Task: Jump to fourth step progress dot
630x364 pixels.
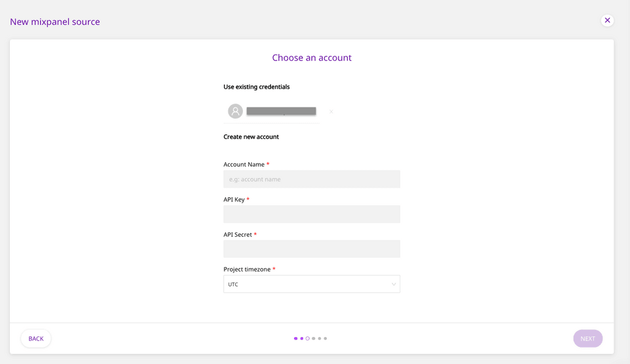Action: (314, 338)
